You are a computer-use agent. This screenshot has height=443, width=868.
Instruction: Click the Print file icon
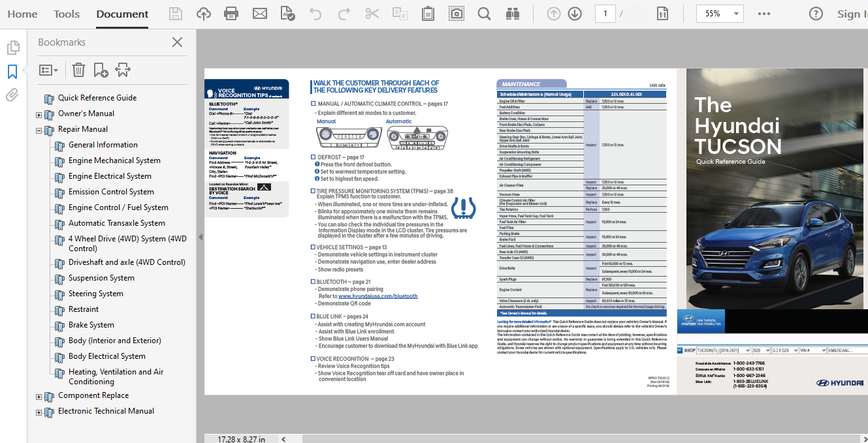231,14
